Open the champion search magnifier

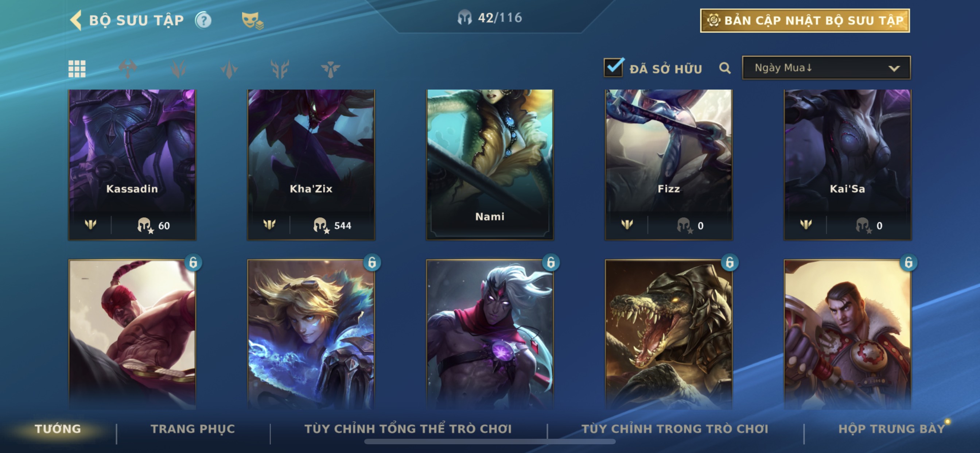point(725,68)
